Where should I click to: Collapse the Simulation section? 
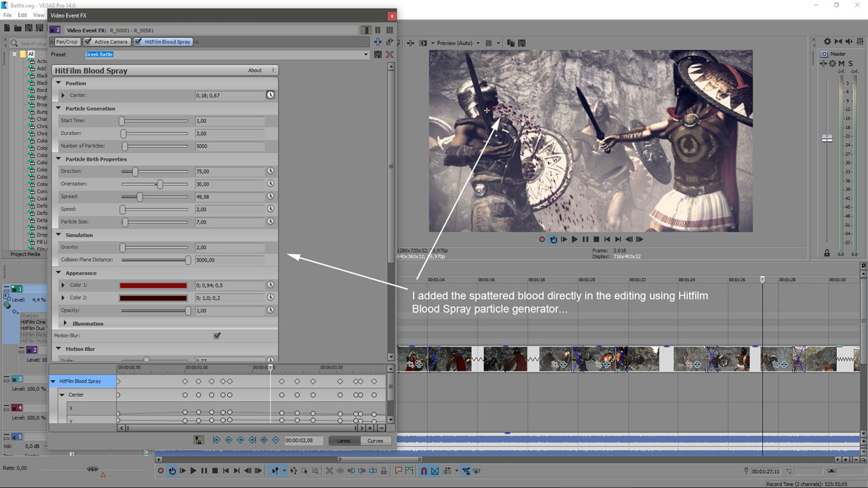[58, 235]
